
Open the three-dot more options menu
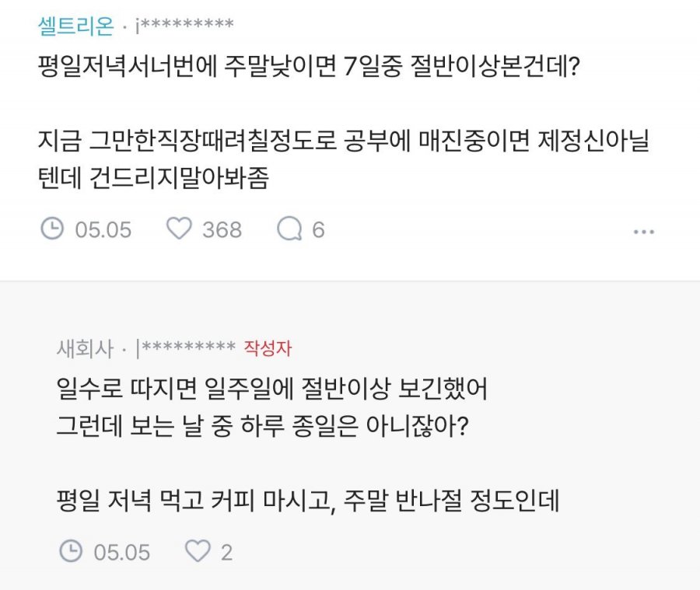(x=645, y=231)
